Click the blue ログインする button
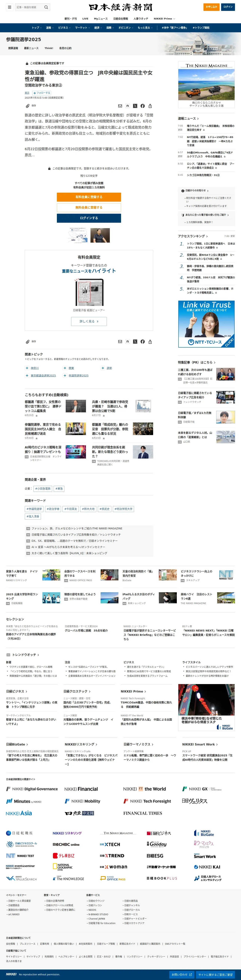241x980 pixels. (89, 218)
